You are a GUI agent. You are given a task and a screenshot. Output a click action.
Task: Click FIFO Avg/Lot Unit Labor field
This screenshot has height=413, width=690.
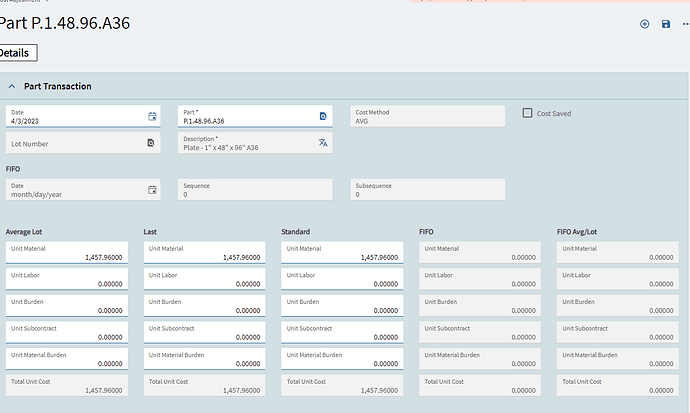click(618, 279)
